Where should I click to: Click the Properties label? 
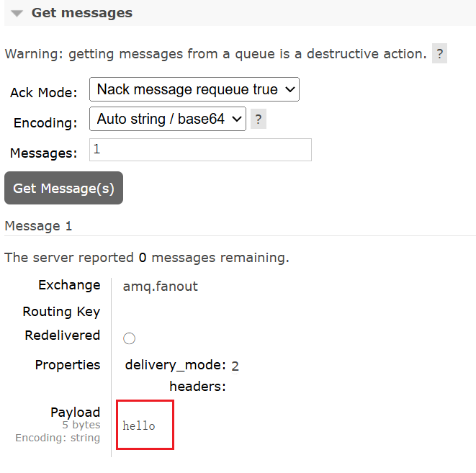68,365
